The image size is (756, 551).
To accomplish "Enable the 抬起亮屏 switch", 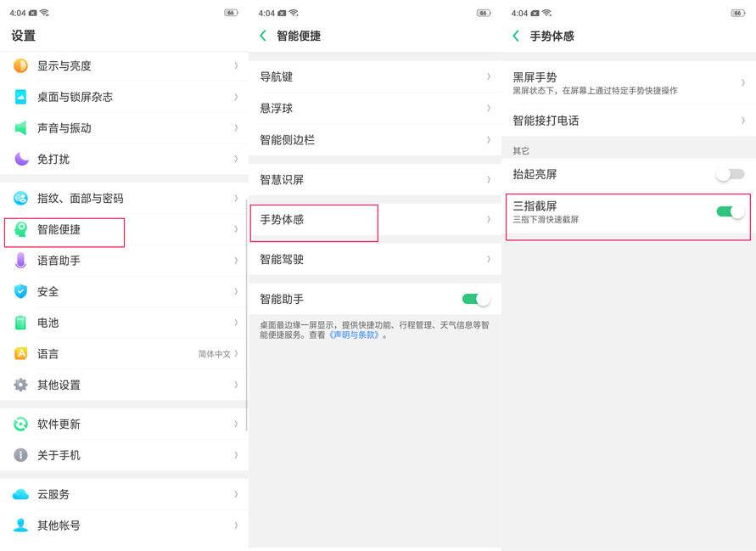I will pyautogui.click(x=730, y=174).
